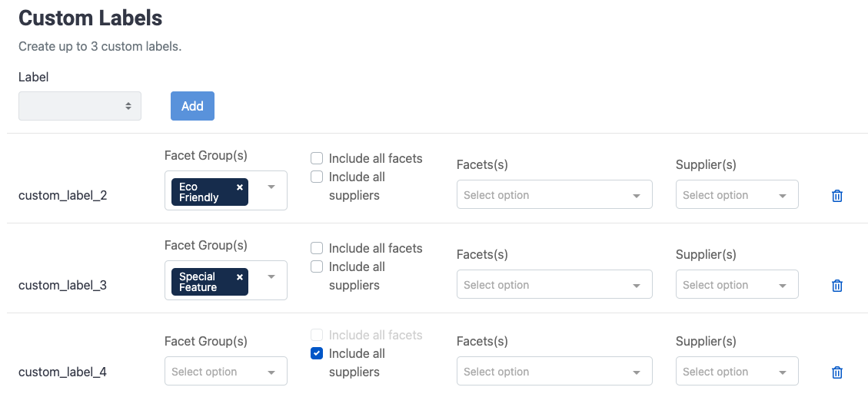
Task: Remove the Eco Friendly tag with its x
Action: [x=240, y=187]
